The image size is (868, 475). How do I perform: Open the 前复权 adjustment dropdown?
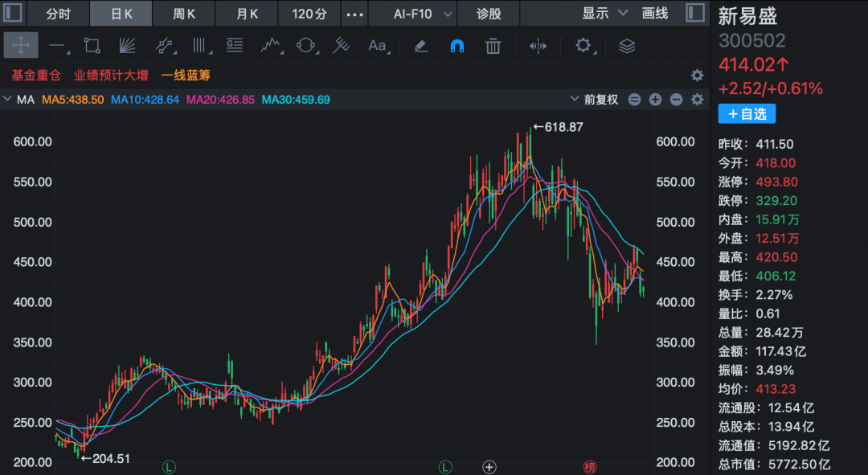tap(594, 100)
